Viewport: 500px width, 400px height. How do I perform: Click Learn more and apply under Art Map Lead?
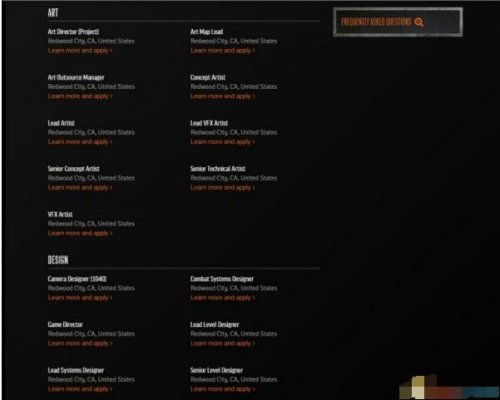[x=223, y=51]
